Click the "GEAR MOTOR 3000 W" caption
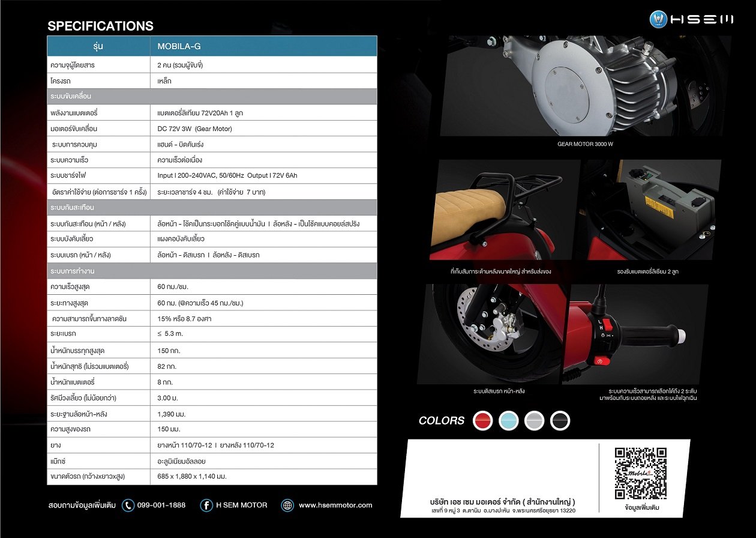This screenshot has width=756, height=538. pyautogui.click(x=586, y=145)
